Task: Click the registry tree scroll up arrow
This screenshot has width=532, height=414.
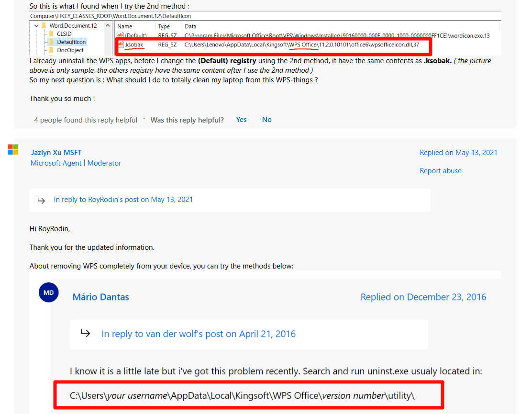Action: [x=108, y=26]
